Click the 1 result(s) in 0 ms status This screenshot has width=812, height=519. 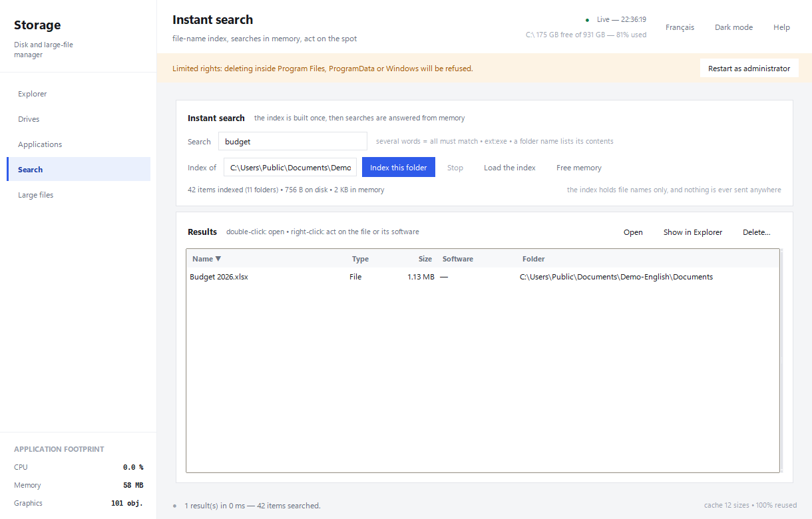[x=252, y=506]
